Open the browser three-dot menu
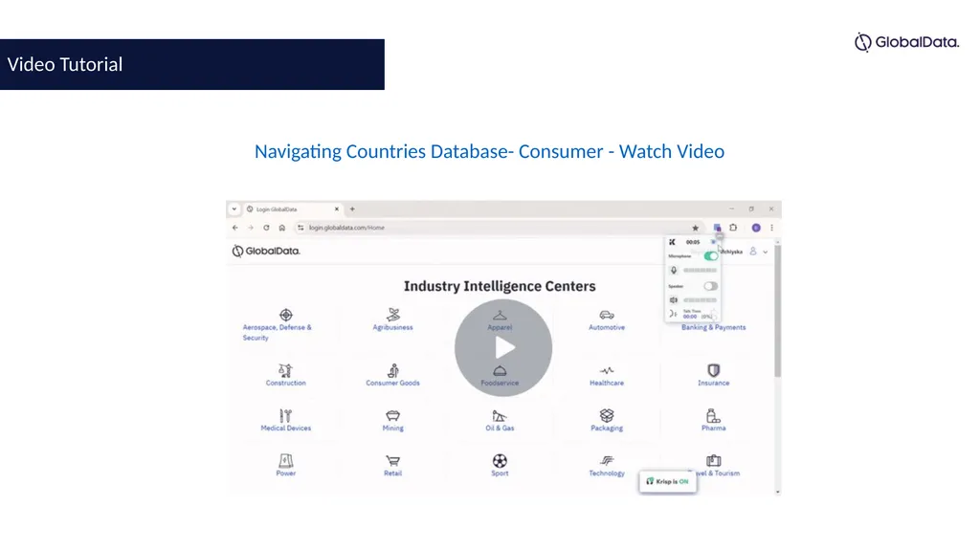 tap(771, 228)
